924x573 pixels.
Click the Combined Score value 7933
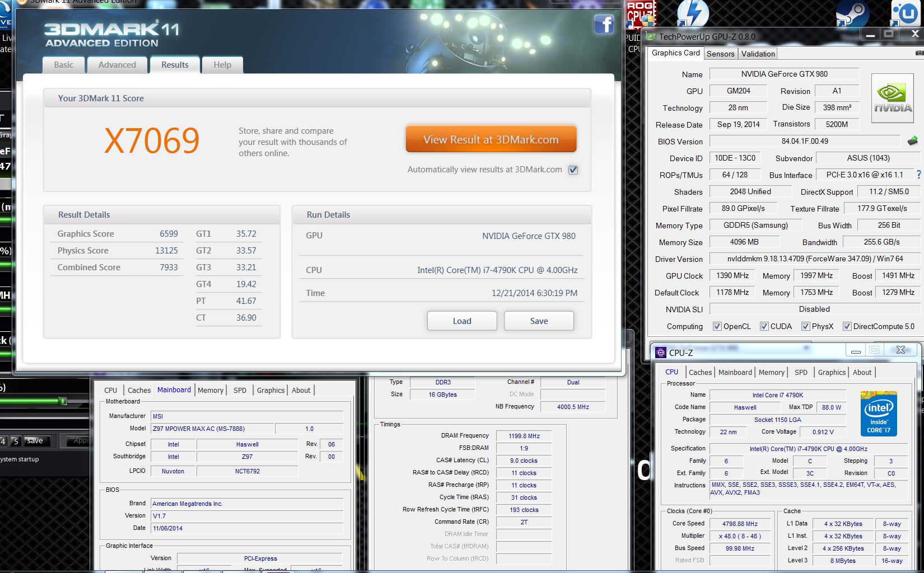169,267
